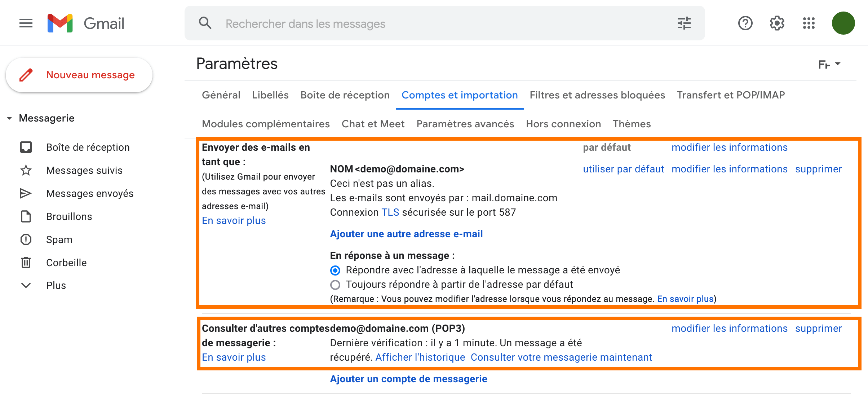This screenshot has width=868, height=396.
Task: Open search filter options icon
Action: point(684,23)
